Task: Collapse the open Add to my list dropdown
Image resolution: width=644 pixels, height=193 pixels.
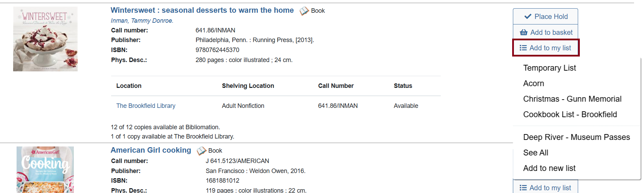Action: [546, 48]
